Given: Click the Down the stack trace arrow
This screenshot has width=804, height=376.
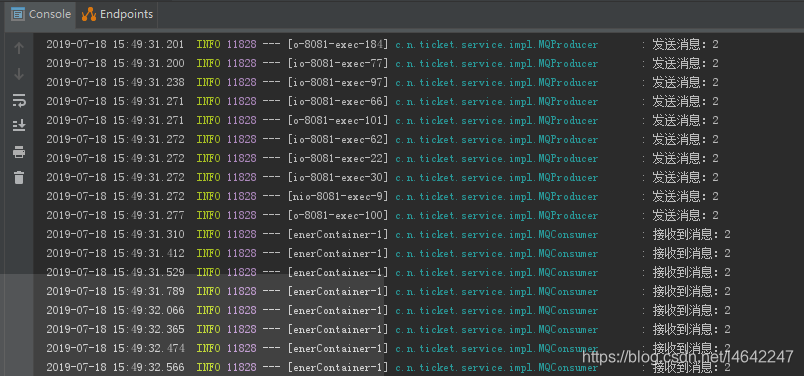Looking at the screenshot, I should 19,74.
